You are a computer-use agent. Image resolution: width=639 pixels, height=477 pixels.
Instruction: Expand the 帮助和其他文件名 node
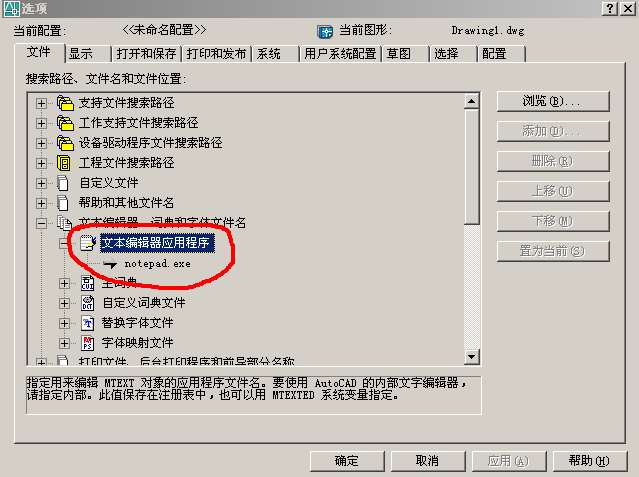click(41, 203)
